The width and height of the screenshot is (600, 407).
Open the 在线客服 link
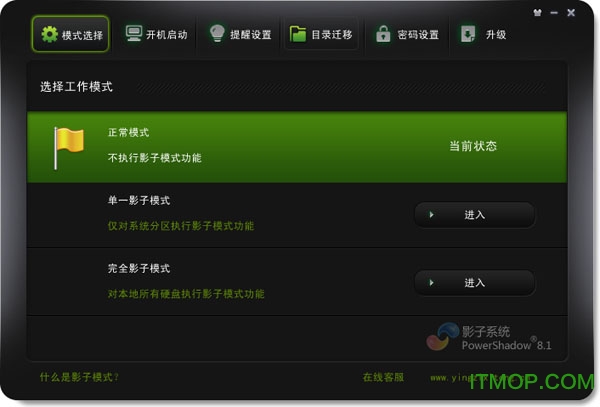pos(383,378)
